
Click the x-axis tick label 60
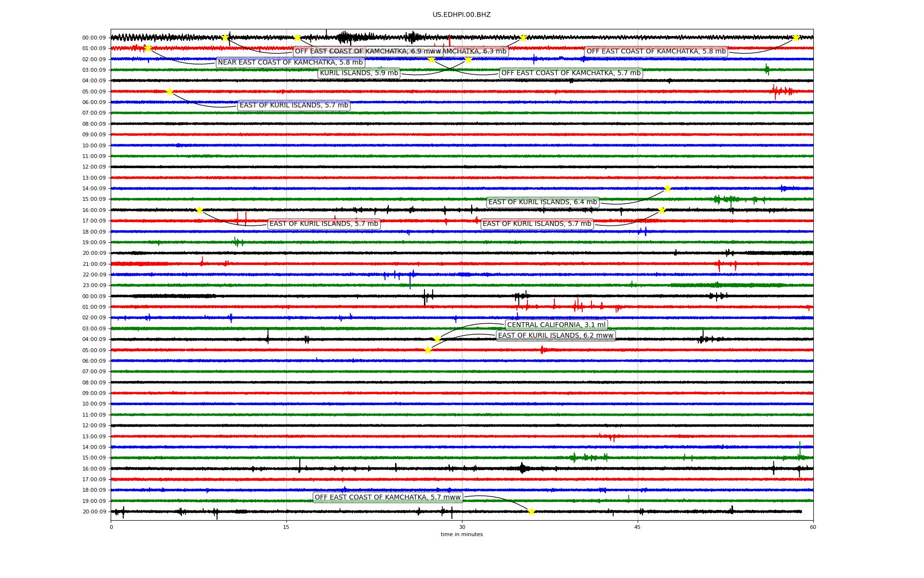[813, 527]
